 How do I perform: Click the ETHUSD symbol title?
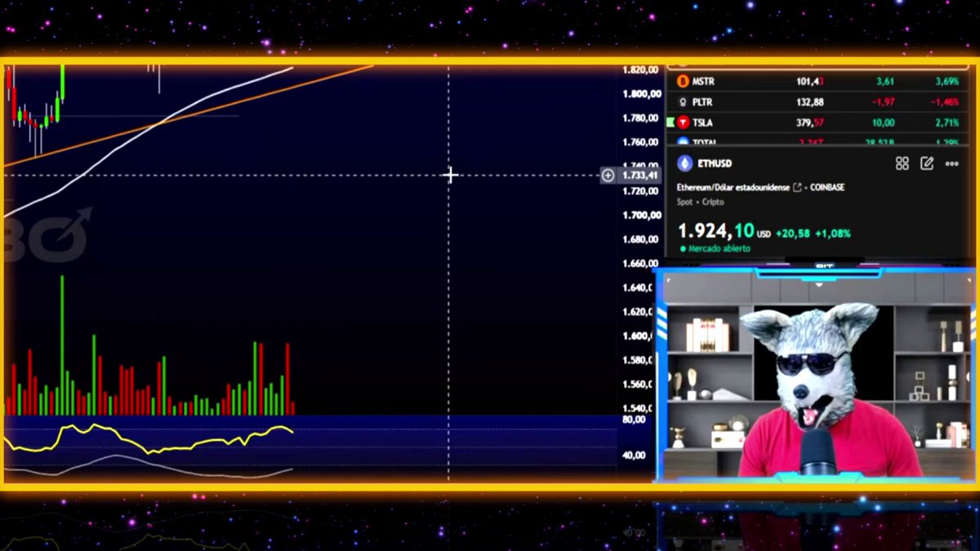point(715,163)
